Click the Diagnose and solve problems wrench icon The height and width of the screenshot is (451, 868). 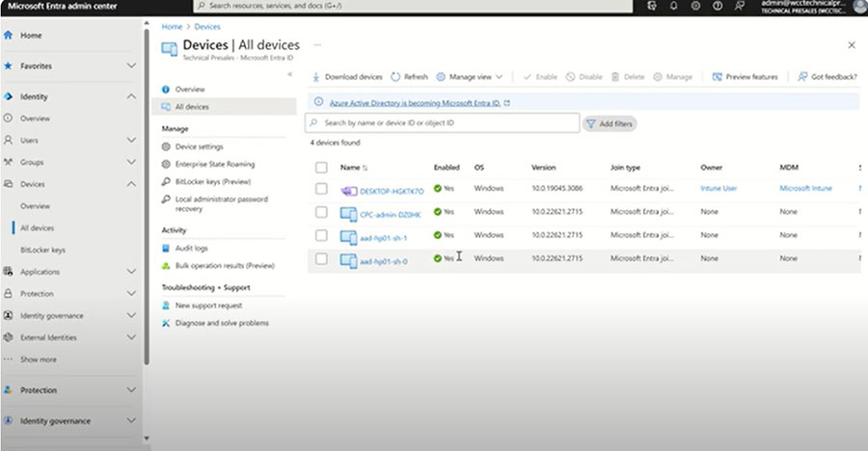[x=166, y=323]
